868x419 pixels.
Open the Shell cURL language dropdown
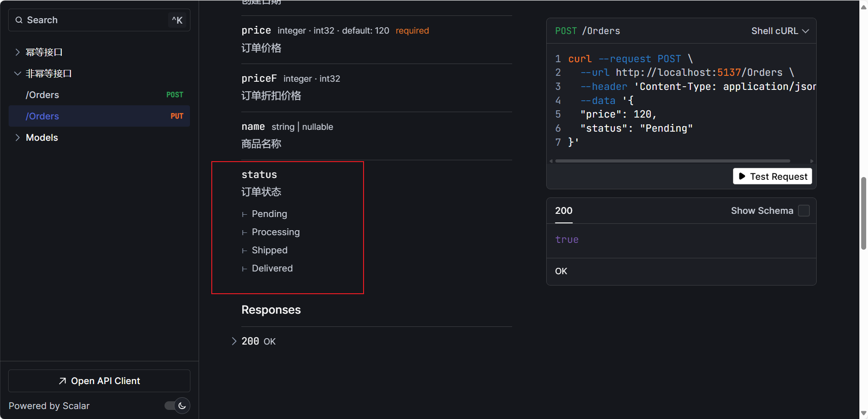[x=780, y=31]
